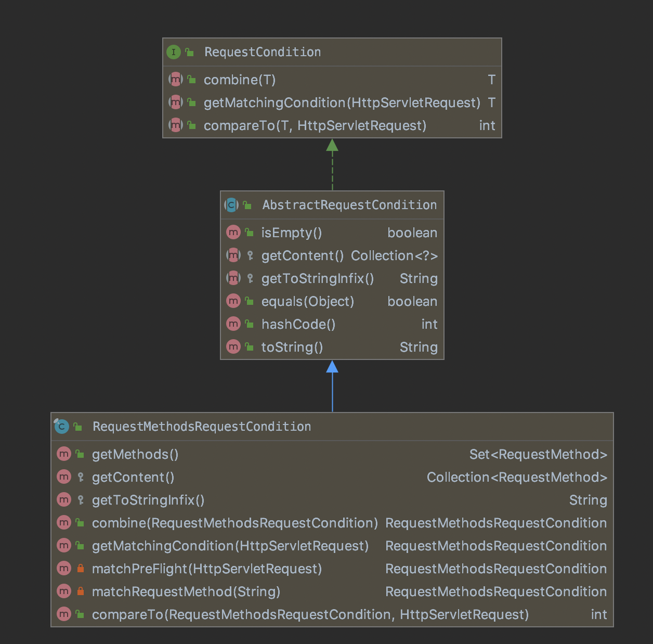Click the public visibility icon beside getMethods()
Image resolution: width=653 pixels, height=644 pixels.
[80, 454]
